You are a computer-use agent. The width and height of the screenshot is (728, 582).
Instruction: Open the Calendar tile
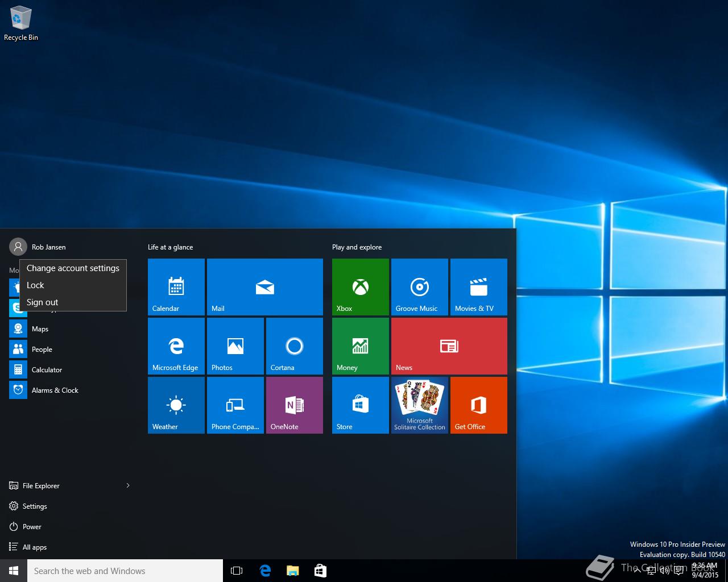176,287
